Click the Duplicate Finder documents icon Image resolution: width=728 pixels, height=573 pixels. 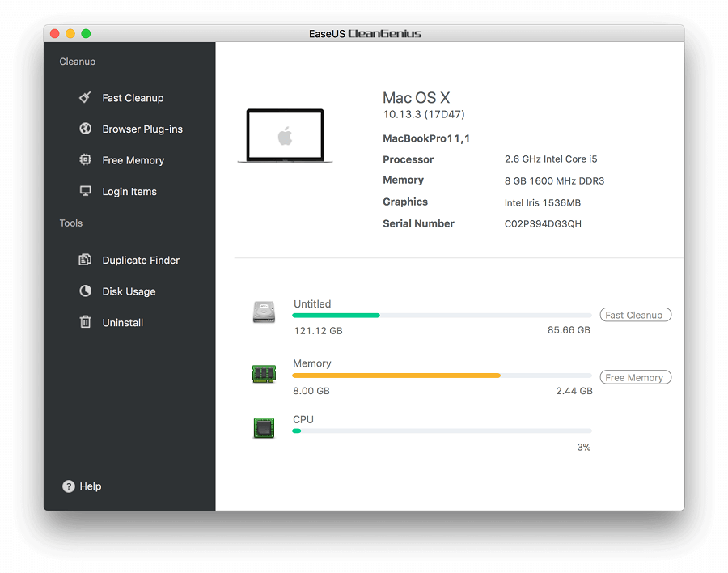[x=85, y=260]
